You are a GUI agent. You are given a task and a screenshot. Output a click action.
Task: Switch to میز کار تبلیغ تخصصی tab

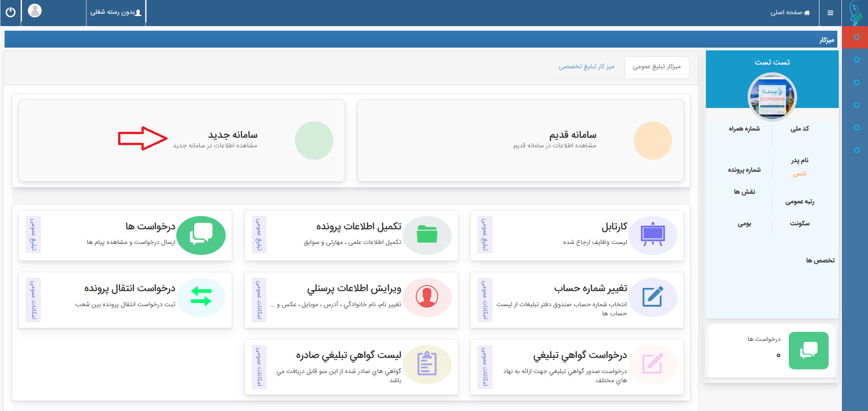tap(586, 67)
